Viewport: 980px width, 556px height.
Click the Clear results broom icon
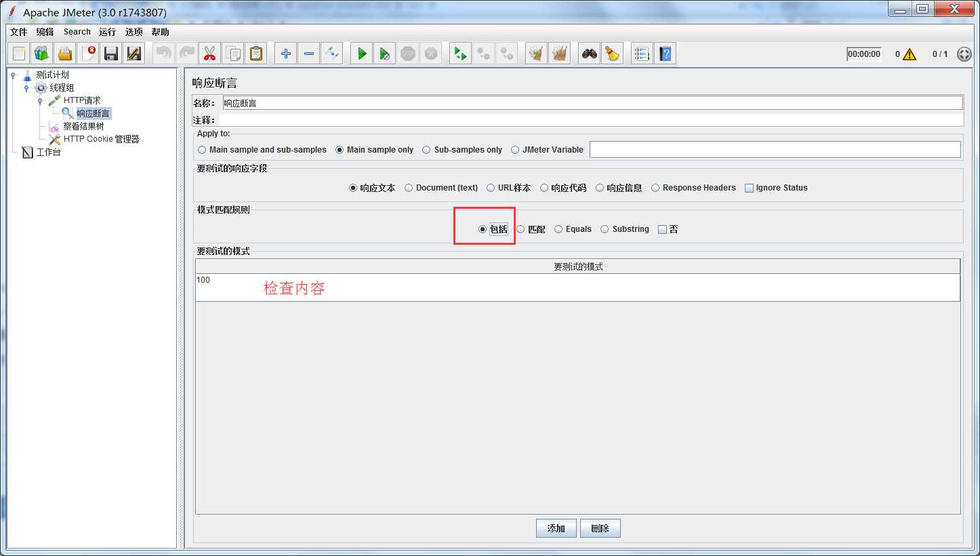(537, 54)
